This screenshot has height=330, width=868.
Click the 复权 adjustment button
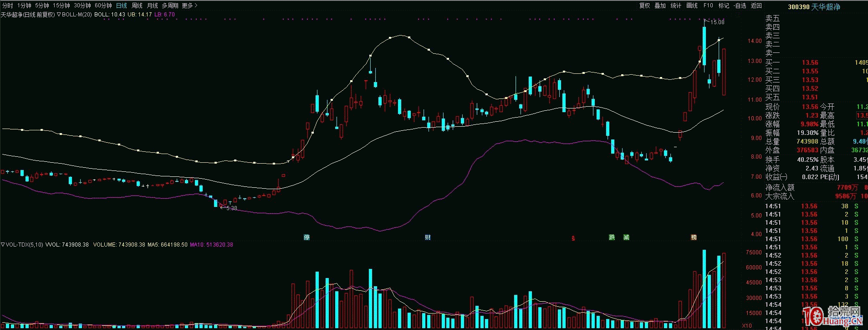point(645,5)
